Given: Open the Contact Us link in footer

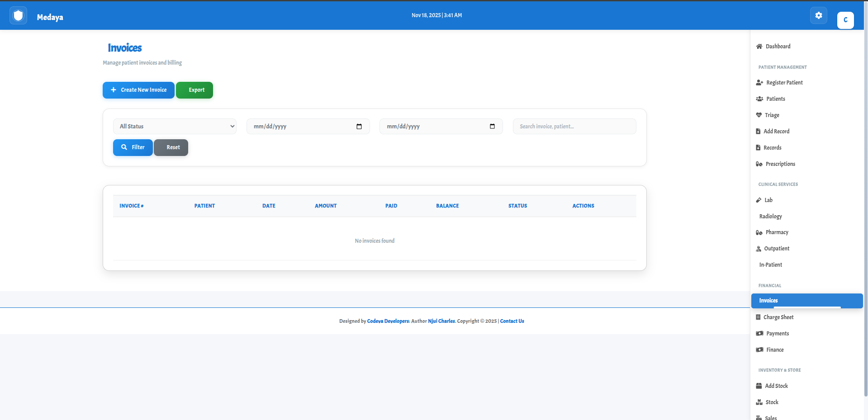Looking at the screenshot, I should click(512, 321).
